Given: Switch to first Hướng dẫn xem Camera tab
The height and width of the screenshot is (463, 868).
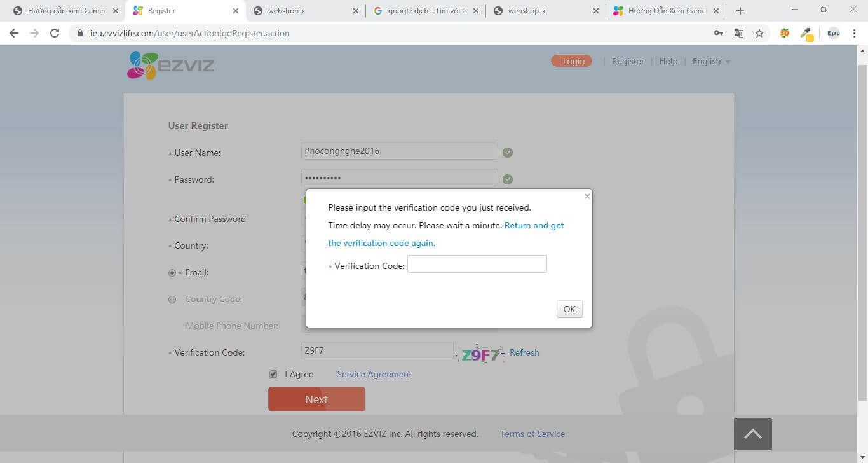Looking at the screenshot, I should (x=66, y=11).
